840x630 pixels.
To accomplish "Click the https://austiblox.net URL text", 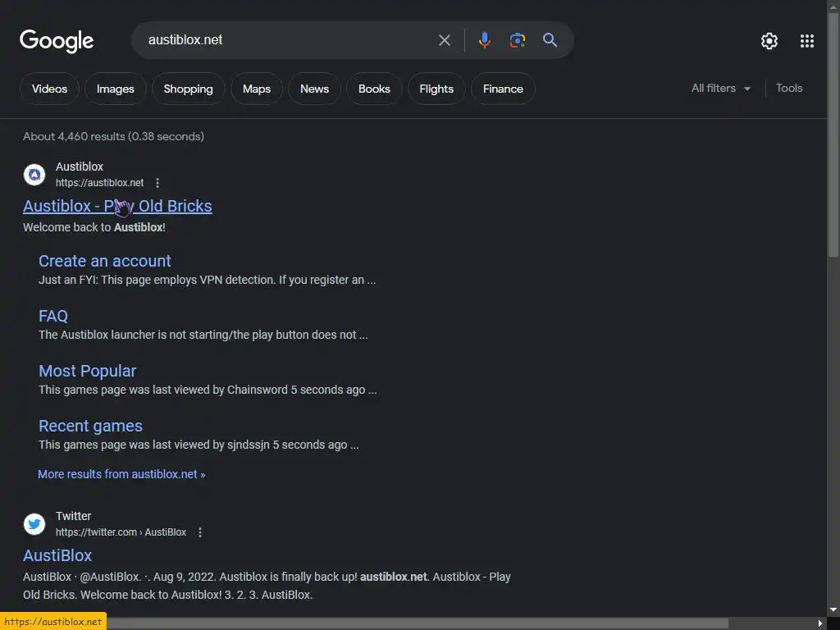I will tap(99, 183).
